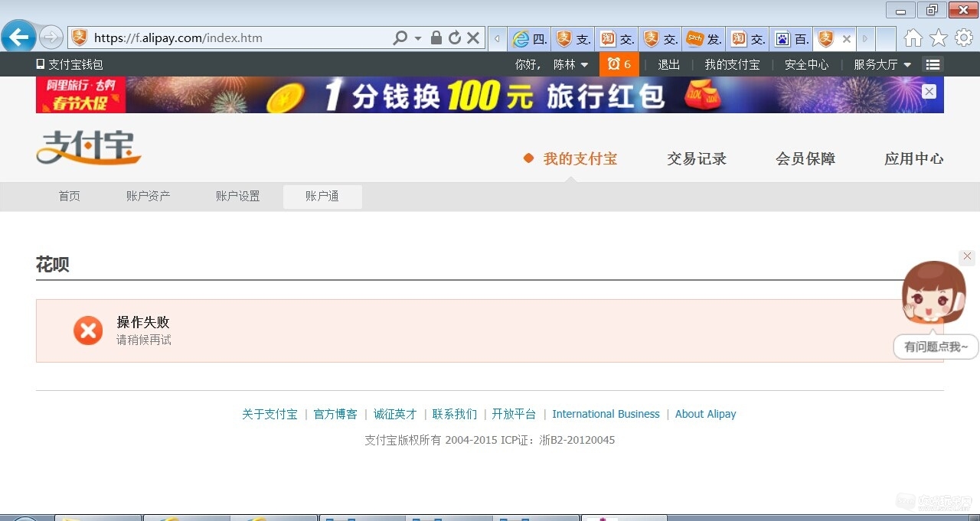The width and height of the screenshot is (980, 521).
Task: Open the 诚征英才 footer link
Action: coord(395,414)
